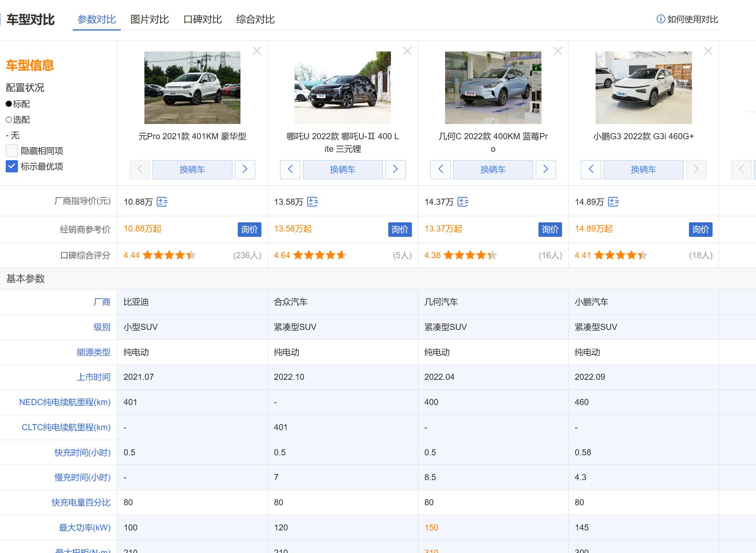Click the price comparison icon beside 哪吒U price

(313, 202)
